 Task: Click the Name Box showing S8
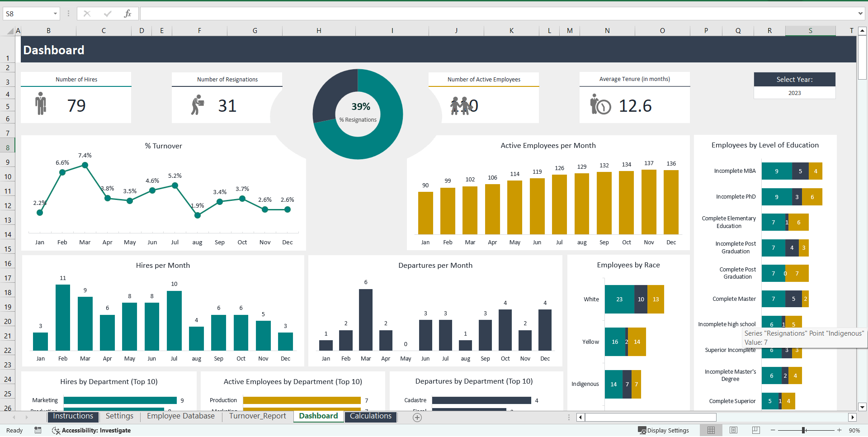coord(27,14)
